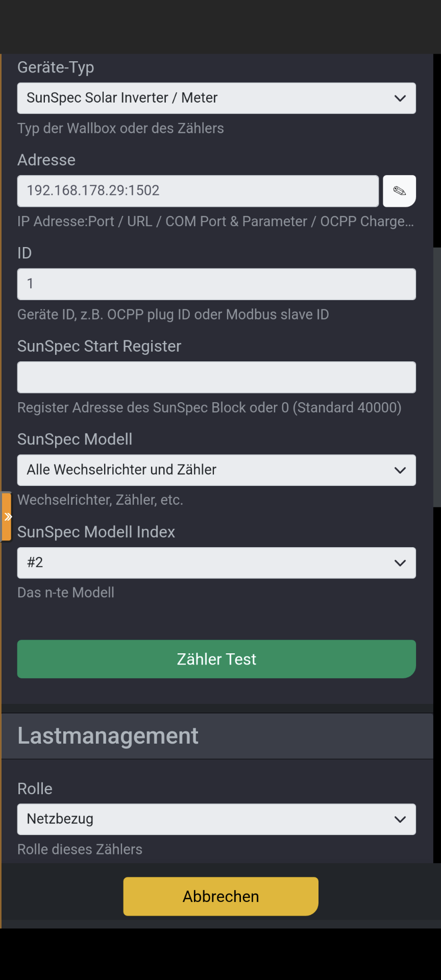Viewport: 441px width, 980px height.
Task: Click the pencil edit icon beside Adresse
Action: [399, 191]
